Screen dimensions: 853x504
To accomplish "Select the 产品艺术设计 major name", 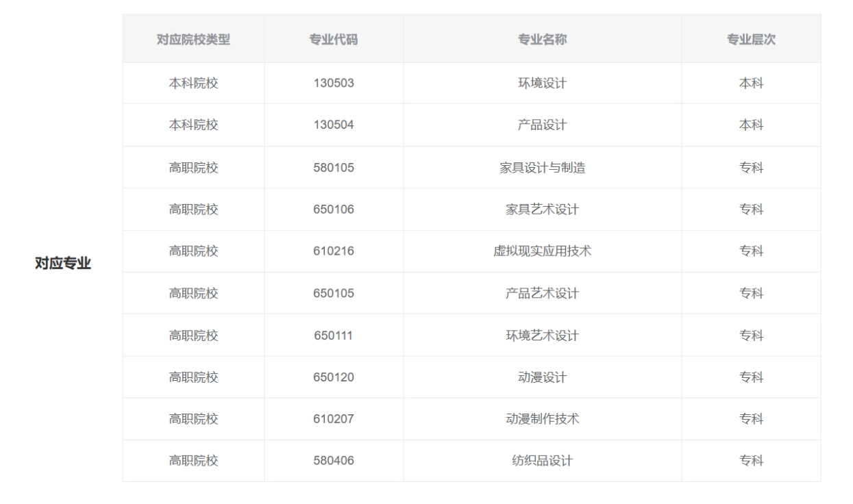I will [542, 294].
